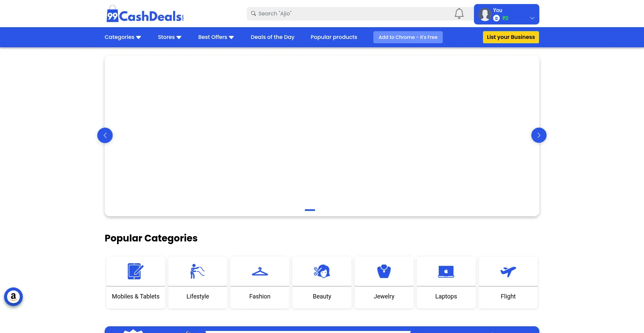This screenshot has width=644, height=333.
Task: Open Deals of the Day
Action: (273, 37)
